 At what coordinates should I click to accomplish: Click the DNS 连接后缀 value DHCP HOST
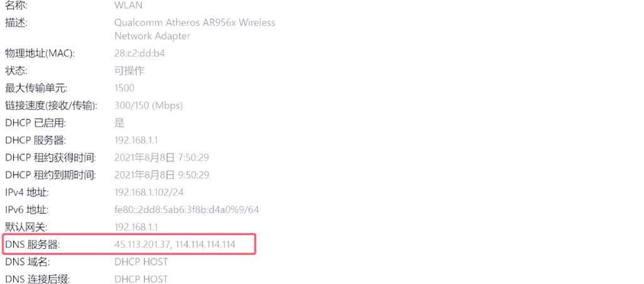(141, 279)
